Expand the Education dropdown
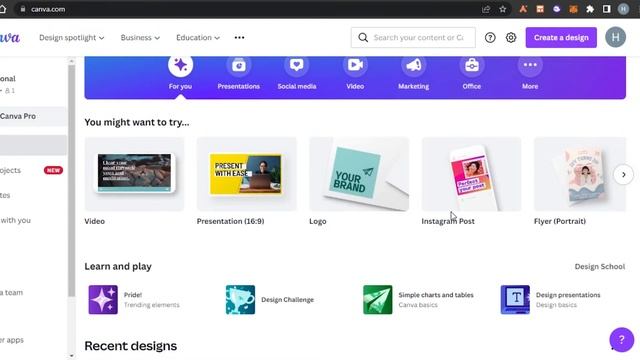The width and height of the screenshot is (640, 360). pyautogui.click(x=198, y=38)
